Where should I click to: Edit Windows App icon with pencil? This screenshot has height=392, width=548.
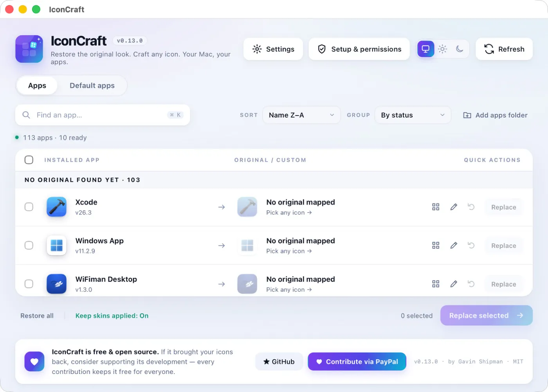coord(454,246)
